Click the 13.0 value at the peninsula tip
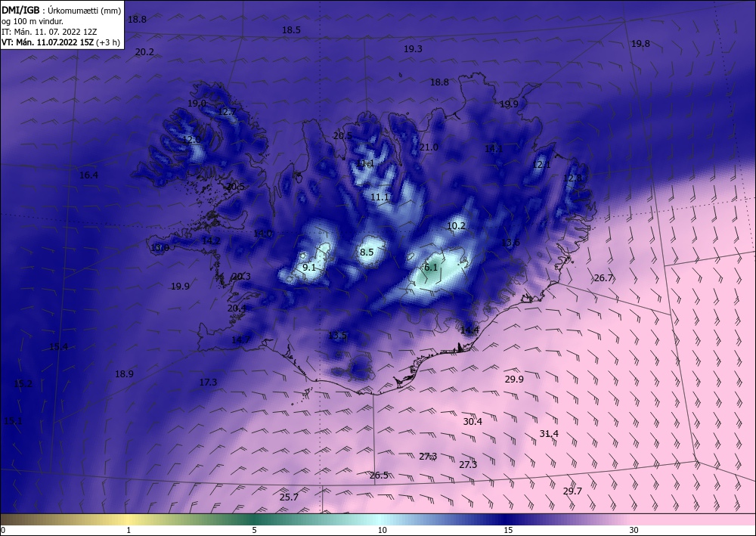The width and height of the screenshot is (756, 536). (x=160, y=248)
